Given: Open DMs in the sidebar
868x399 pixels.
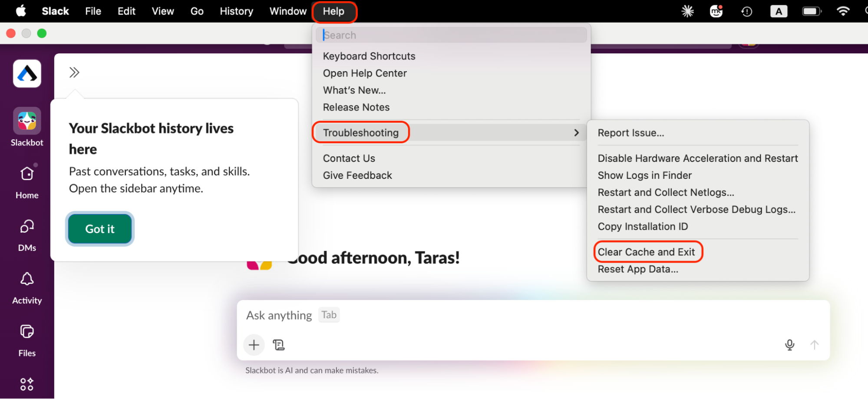Looking at the screenshot, I should point(27,235).
